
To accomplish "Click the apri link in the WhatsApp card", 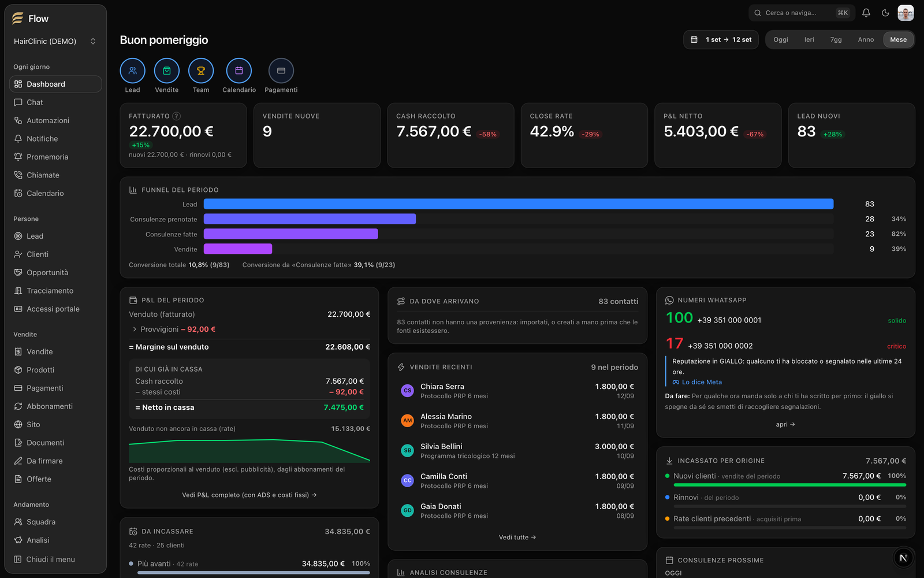I will (x=785, y=424).
